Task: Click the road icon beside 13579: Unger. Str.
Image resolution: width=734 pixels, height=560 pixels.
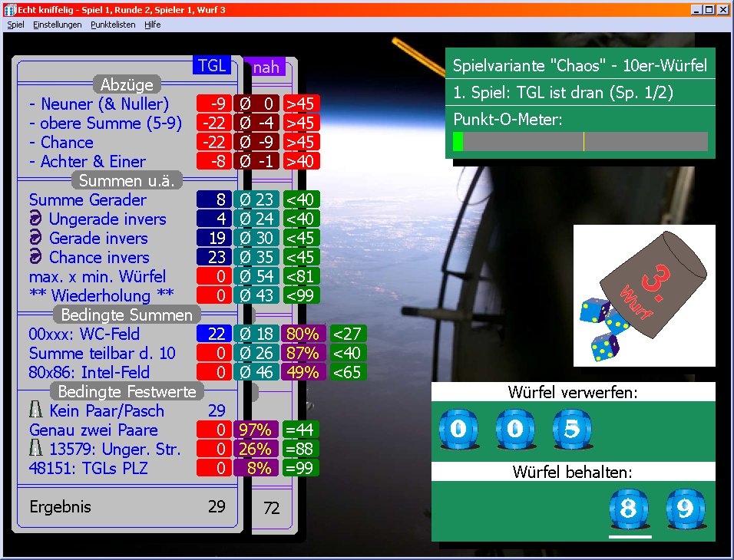Action: click(x=35, y=449)
